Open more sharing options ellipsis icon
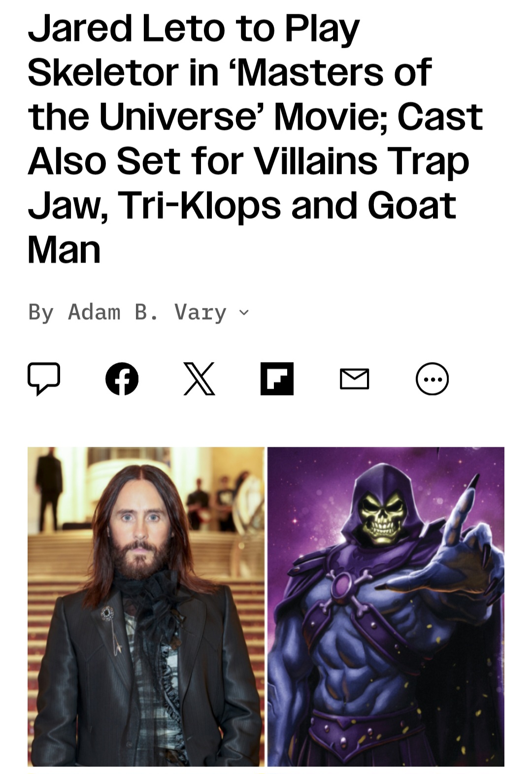 tap(432, 379)
